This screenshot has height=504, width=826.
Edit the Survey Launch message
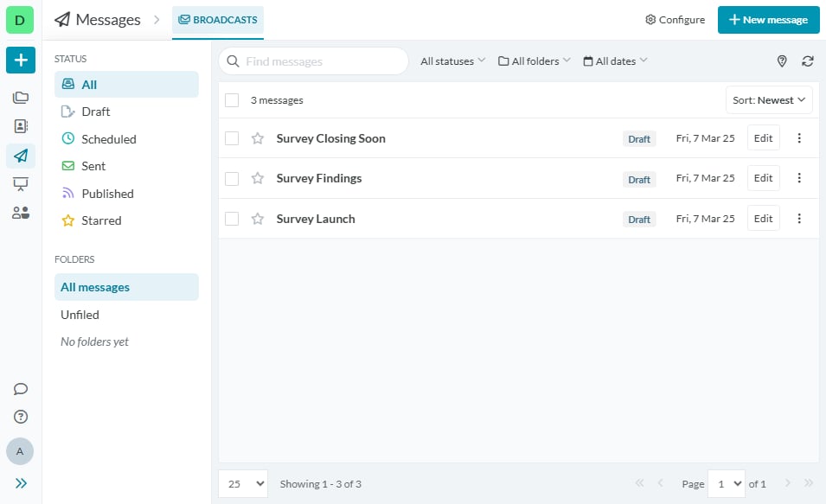pyautogui.click(x=764, y=219)
